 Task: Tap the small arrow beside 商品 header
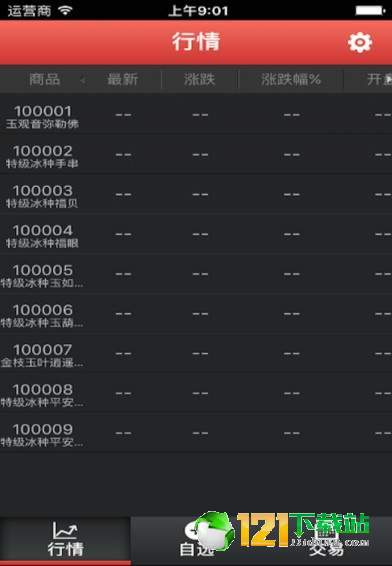[x=83, y=80]
